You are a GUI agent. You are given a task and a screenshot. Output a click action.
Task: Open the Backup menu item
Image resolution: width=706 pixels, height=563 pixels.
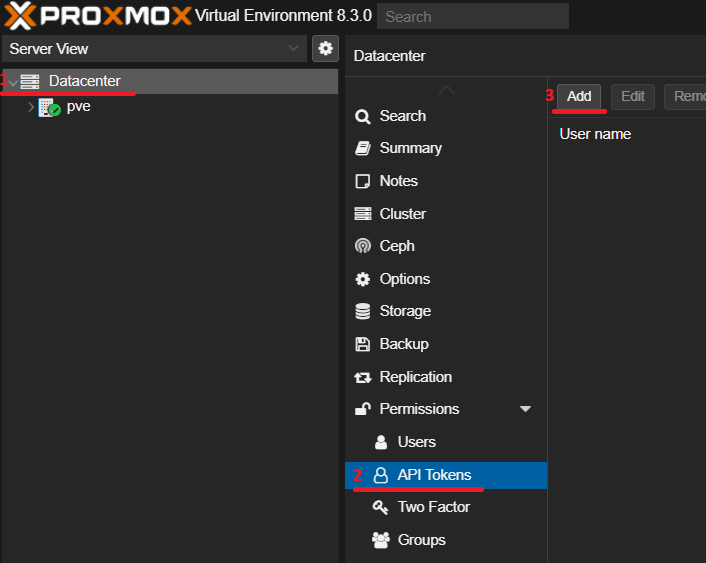[446, 344]
